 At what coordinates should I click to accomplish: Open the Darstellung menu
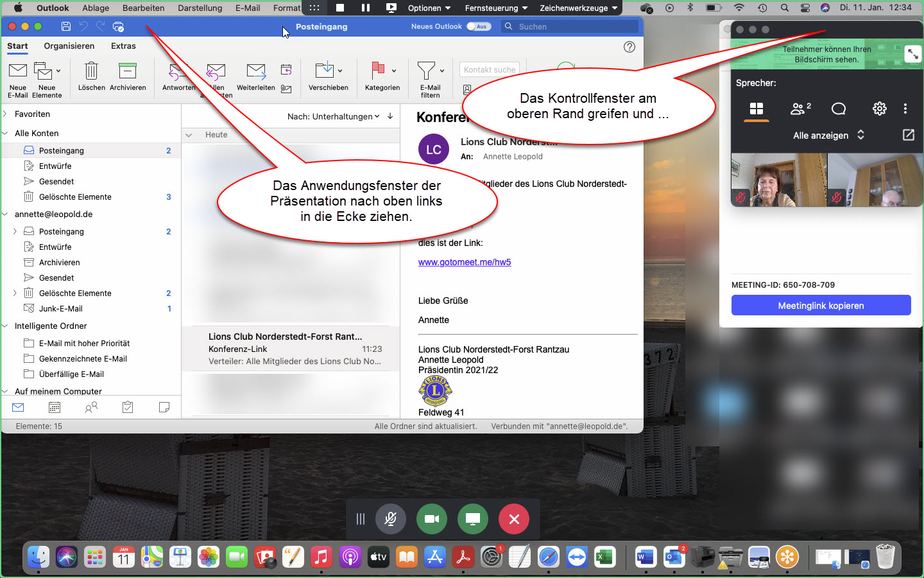[x=200, y=8]
